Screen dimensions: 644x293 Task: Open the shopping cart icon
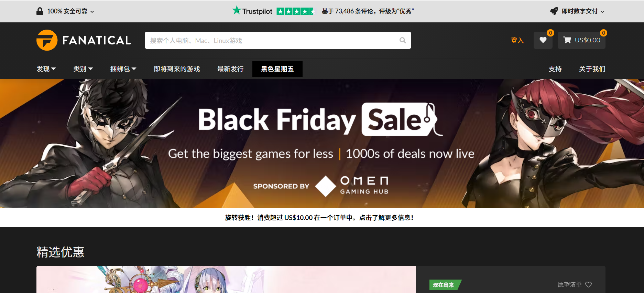pyautogui.click(x=567, y=40)
